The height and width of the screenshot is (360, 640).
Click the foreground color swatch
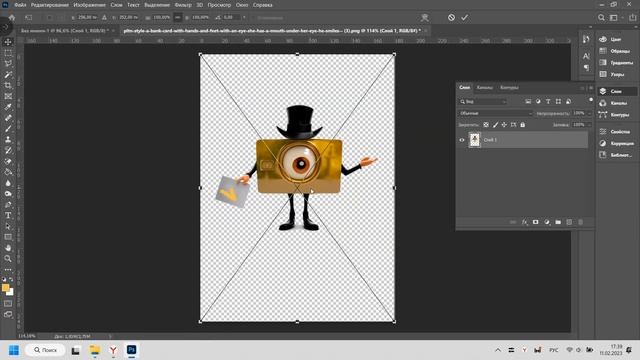(5, 288)
